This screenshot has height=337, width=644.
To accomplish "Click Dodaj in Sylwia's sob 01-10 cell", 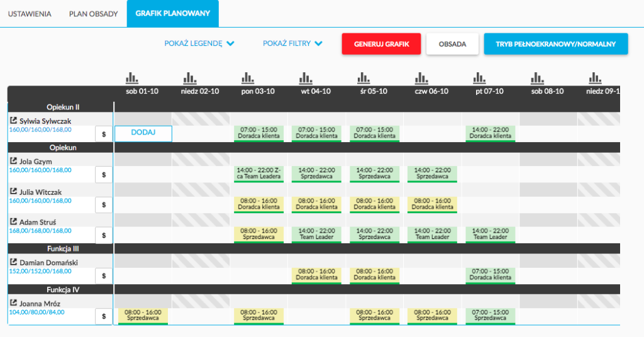I will [x=143, y=133].
